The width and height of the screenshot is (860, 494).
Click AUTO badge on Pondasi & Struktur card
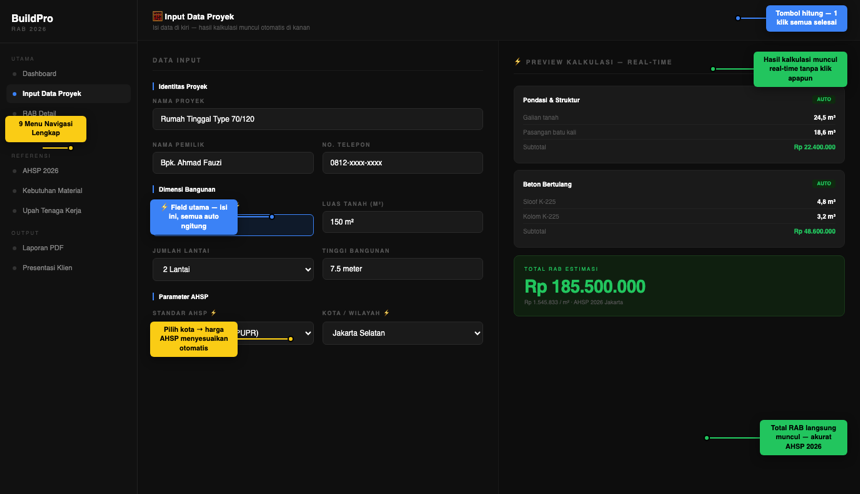point(824,100)
